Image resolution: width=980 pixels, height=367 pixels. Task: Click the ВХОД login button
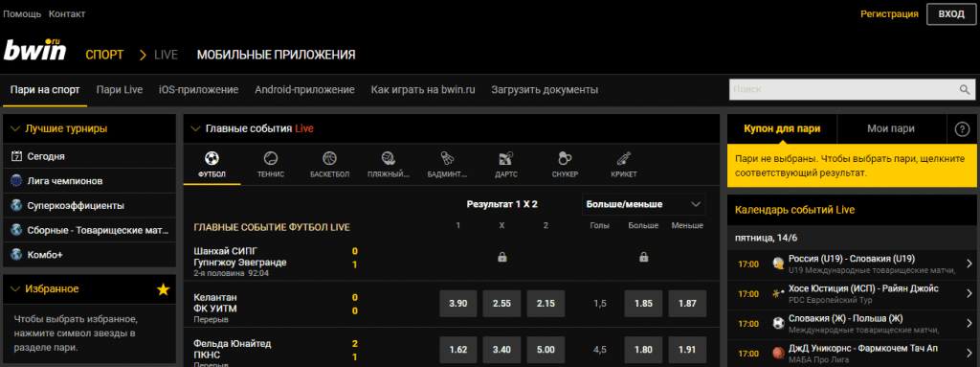point(951,13)
